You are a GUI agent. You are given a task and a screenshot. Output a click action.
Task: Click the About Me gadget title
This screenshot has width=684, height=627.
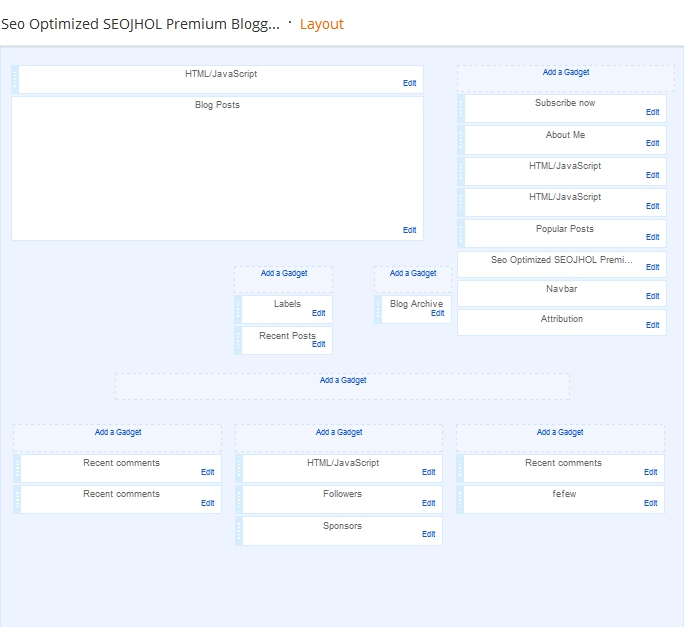[x=565, y=135]
